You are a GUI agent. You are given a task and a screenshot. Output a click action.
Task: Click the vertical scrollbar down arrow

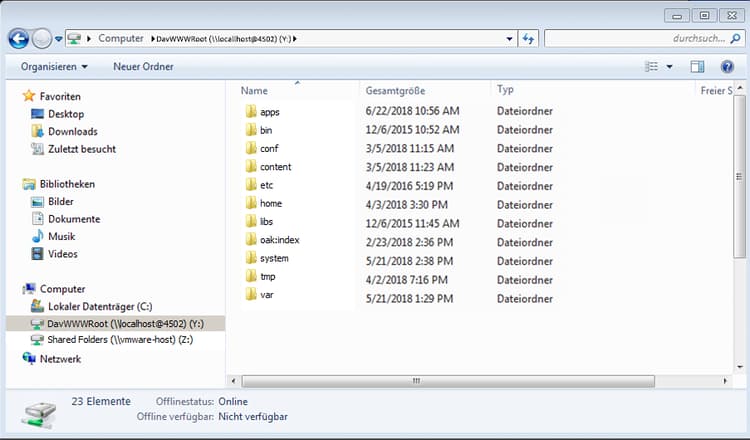[x=740, y=367]
